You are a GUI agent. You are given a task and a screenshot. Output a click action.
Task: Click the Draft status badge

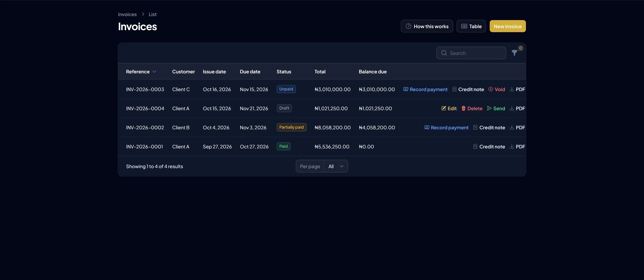[x=284, y=108]
